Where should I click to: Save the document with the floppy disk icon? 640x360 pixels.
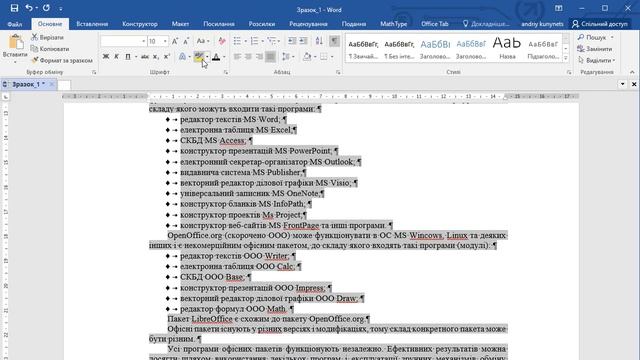point(14,8)
